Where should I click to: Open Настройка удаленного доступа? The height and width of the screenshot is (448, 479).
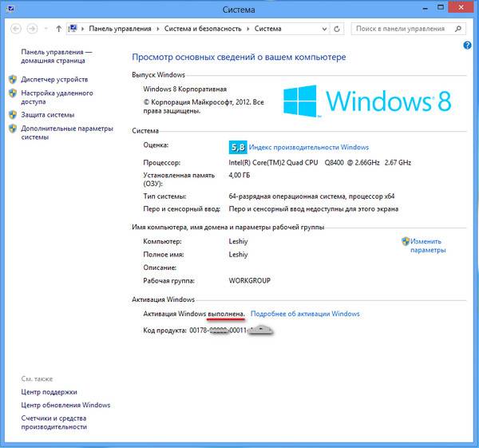pyautogui.click(x=57, y=97)
